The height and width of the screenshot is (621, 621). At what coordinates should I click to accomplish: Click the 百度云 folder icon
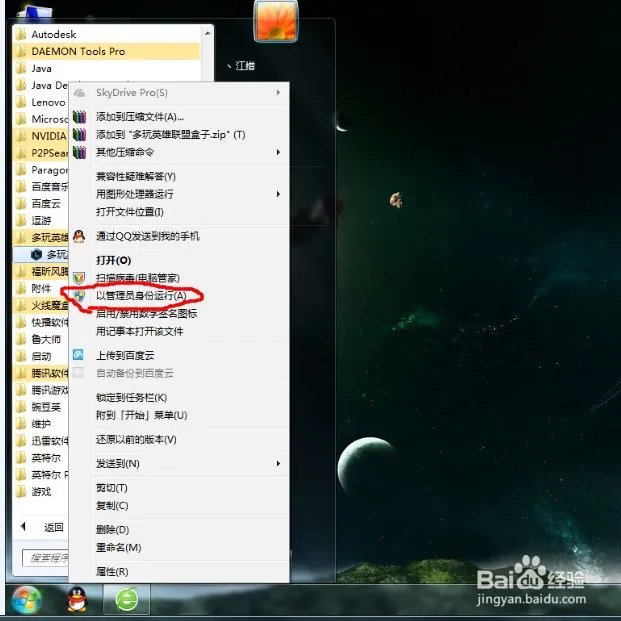[21, 204]
